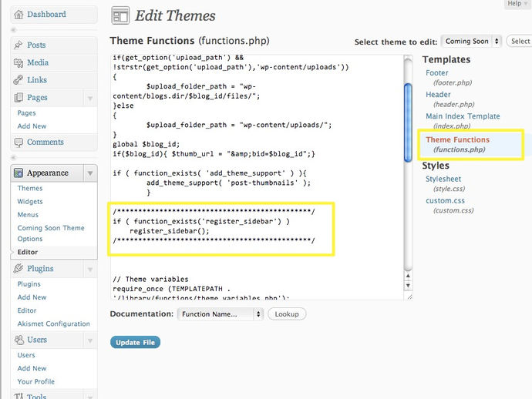The height and width of the screenshot is (399, 532).
Task: Click the Lookup button
Action: coord(287,314)
